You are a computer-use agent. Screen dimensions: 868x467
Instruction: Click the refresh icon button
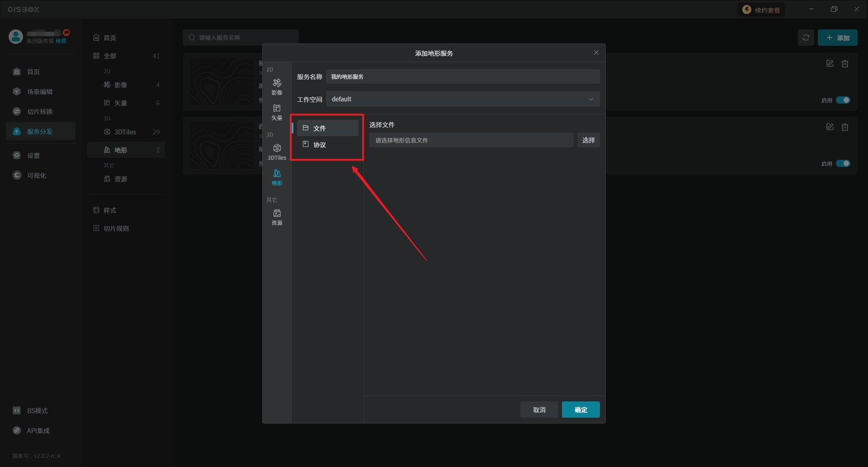pos(806,38)
